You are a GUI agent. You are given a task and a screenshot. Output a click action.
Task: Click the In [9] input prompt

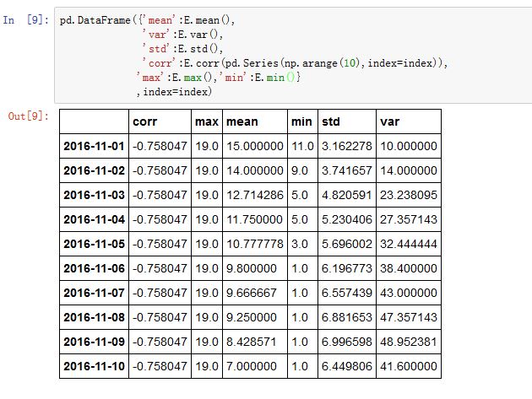pyautogui.click(x=26, y=19)
